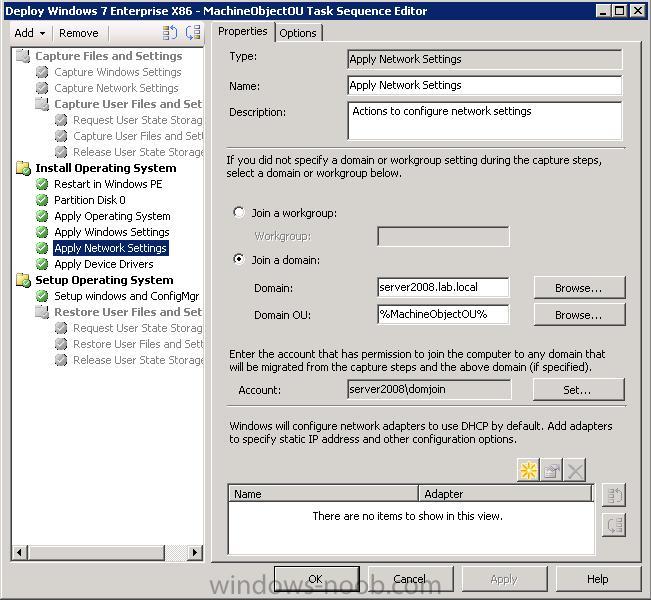
Task: Click adapter list move up icon
Action: click(614, 495)
